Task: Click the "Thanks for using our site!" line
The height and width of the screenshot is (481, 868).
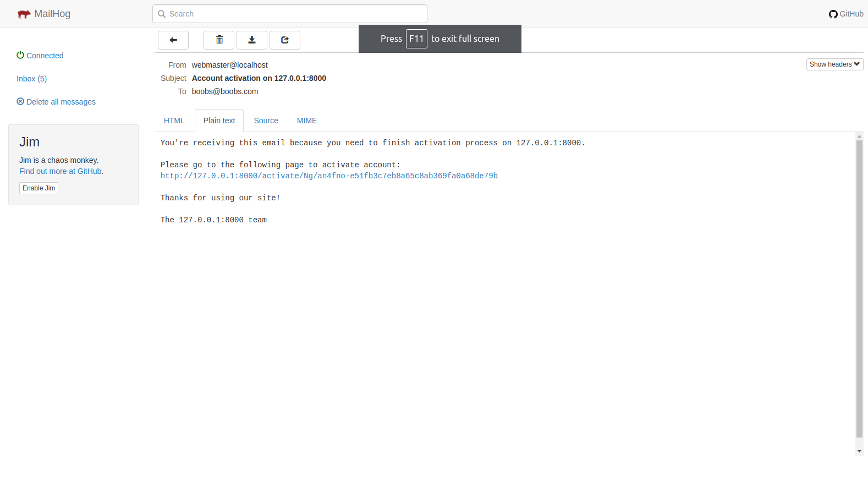Action: point(221,198)
